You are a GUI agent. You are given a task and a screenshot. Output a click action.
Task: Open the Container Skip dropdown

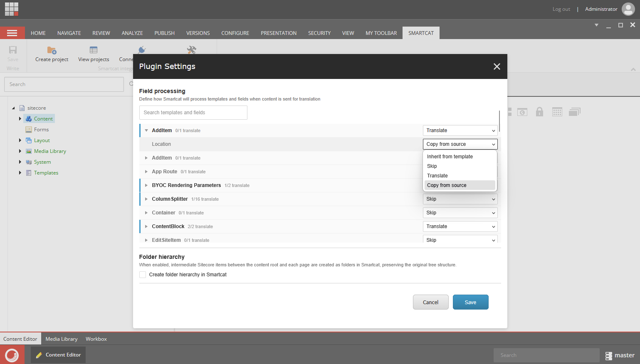[x=460, y=213]
